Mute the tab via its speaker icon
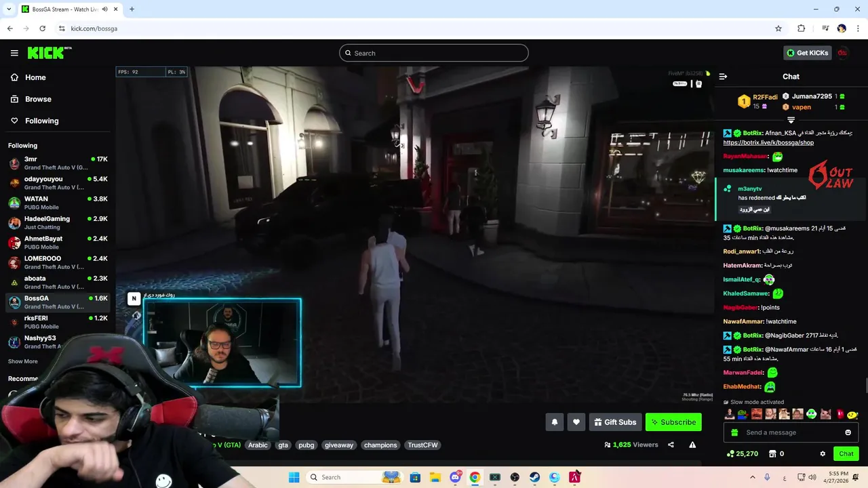 point(104,9)
